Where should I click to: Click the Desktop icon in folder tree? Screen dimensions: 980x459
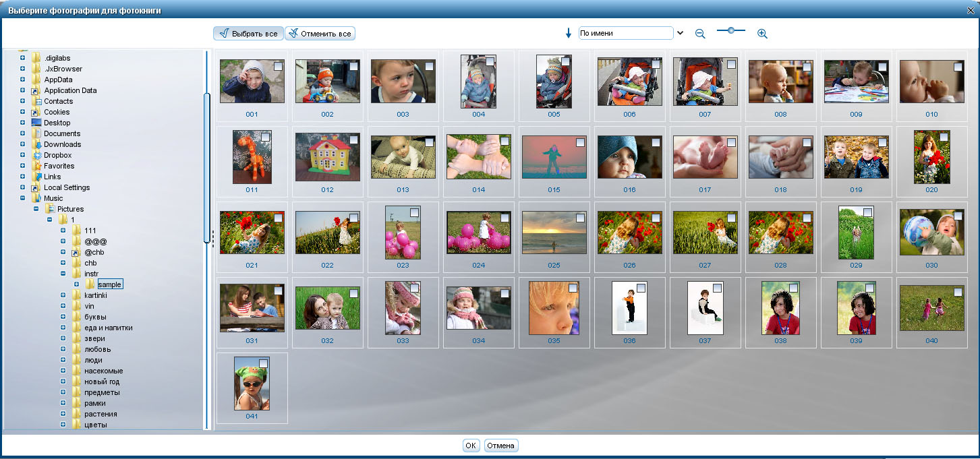[x=37, y=123]
